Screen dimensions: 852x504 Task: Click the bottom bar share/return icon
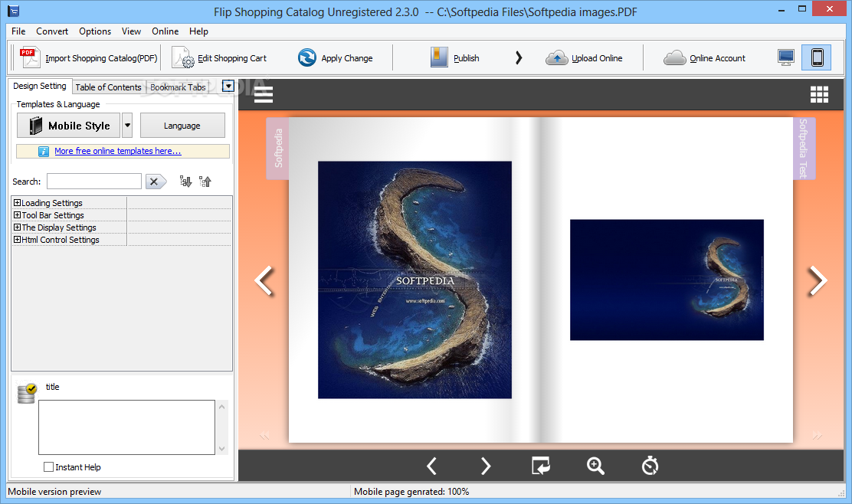coord(541,466)
